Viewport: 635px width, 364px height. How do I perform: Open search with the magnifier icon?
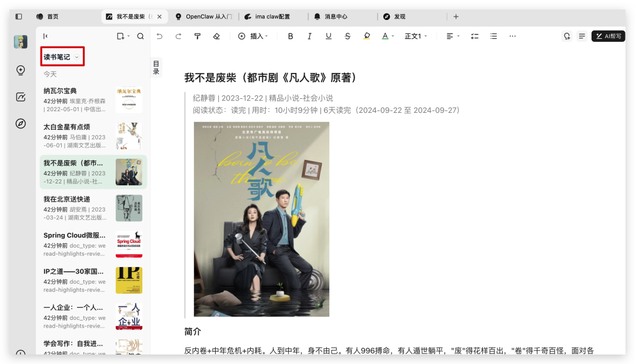click(141, 36)
